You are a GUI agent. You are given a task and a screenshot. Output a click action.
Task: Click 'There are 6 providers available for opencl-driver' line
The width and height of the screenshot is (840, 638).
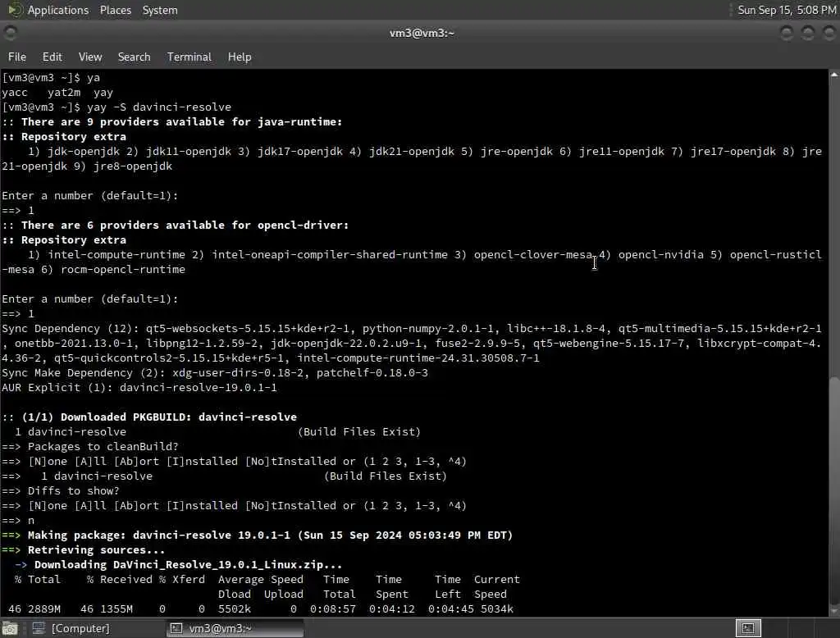(x=176, y=226)
